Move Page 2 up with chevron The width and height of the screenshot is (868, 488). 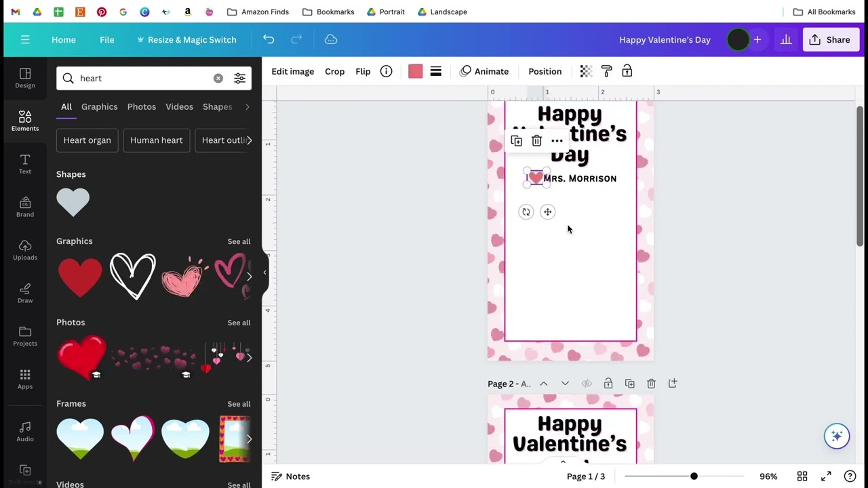pyautogui.click(x=544, y=384)
